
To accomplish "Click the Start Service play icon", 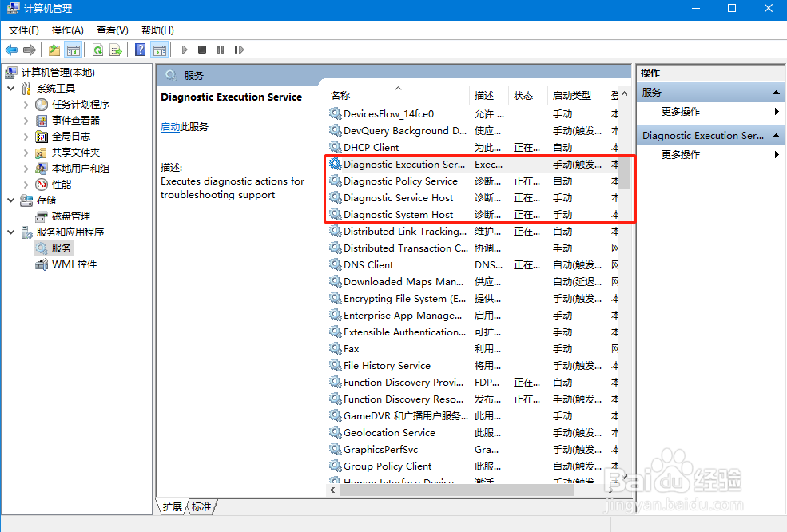I will coord(185,50).
